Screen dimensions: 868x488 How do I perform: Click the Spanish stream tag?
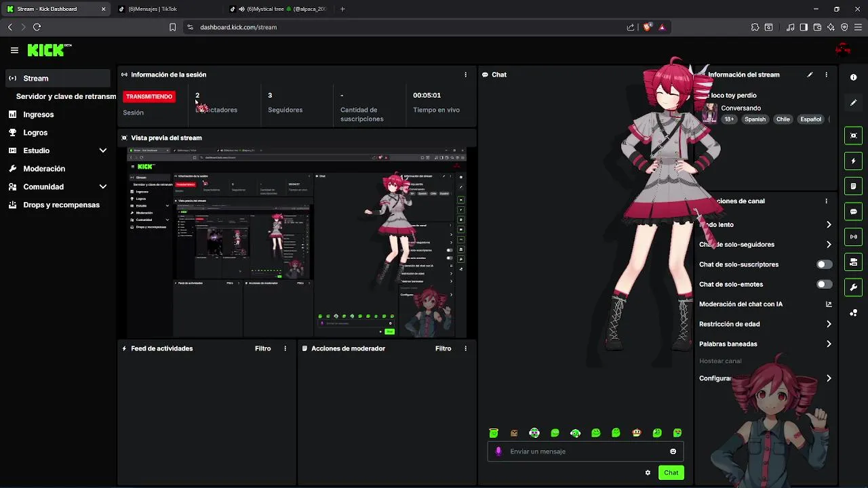pyautogui.click(x=755, y=119)
